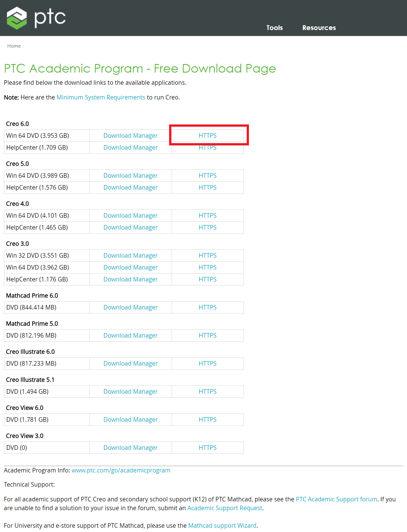407x532 pixels.
Task: Click HTTPS for Mathcad Prime 5.0 DVD
Action: click(x=208, y=335)
